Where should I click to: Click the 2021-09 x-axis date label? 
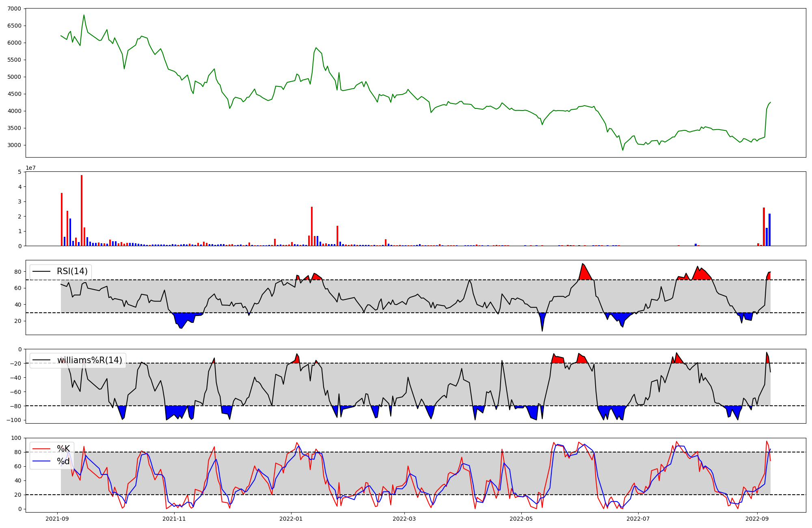tap(57, 519)
